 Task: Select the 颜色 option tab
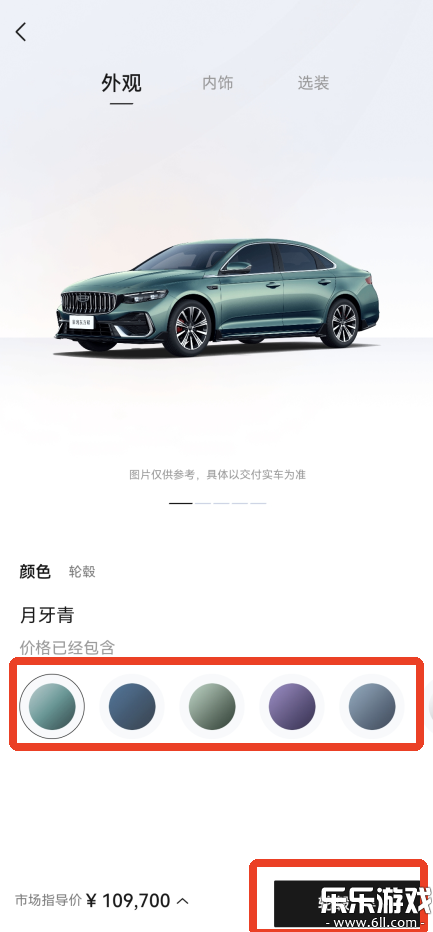click(x=35, y=572)
